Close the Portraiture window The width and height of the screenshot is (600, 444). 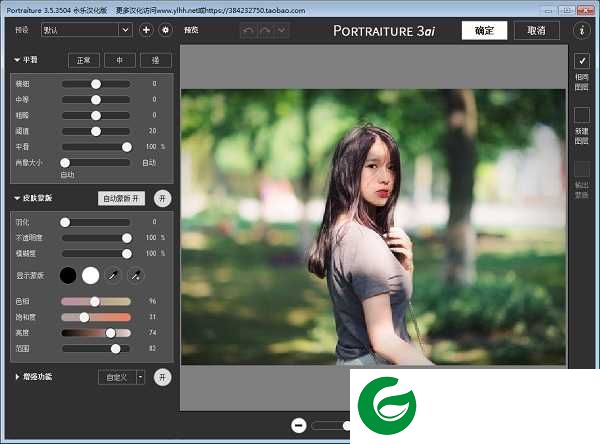pos(585,11)
